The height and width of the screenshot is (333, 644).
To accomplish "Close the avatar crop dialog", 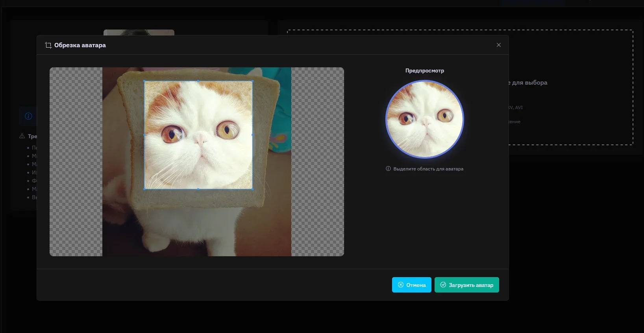I will [499, 45].
